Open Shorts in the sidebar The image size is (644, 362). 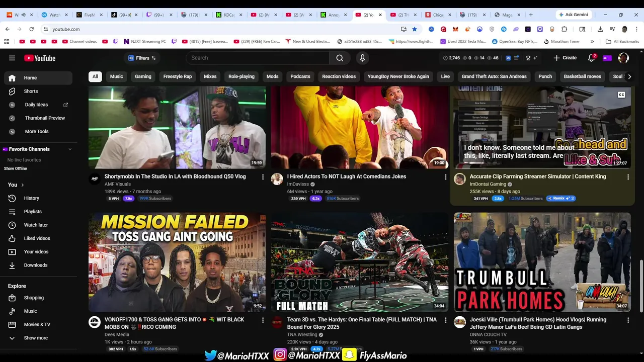coord(38,91)
